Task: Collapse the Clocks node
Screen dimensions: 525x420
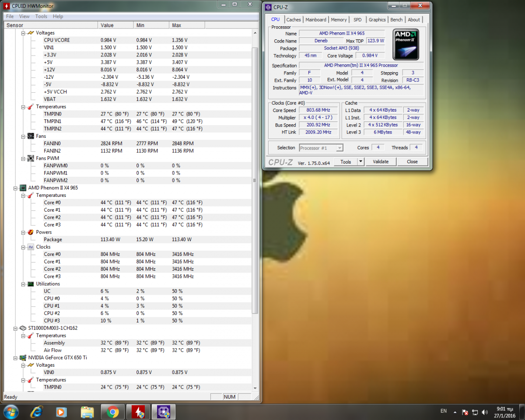Action: (x=23, y=247)
